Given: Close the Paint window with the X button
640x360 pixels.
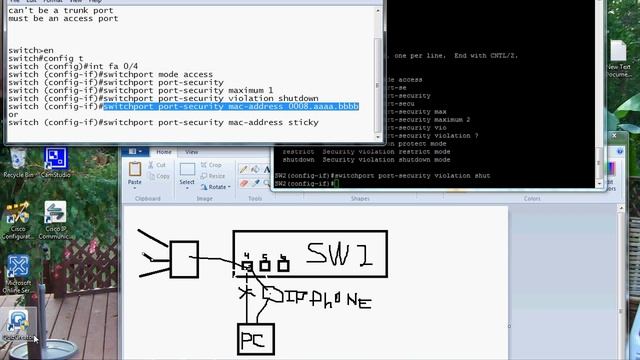Looking at the screenshot, I should point(614,136).
